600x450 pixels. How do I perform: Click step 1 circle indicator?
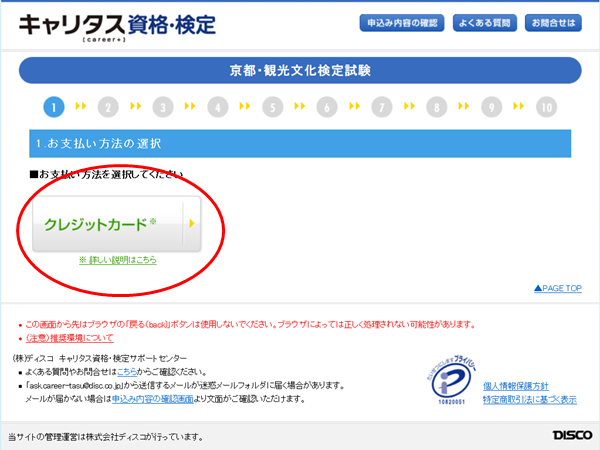point(54,107)
